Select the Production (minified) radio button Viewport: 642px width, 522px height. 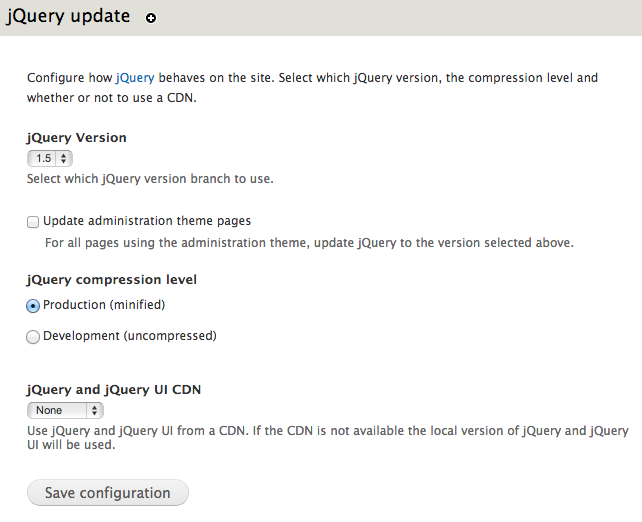tap(33, 305)
